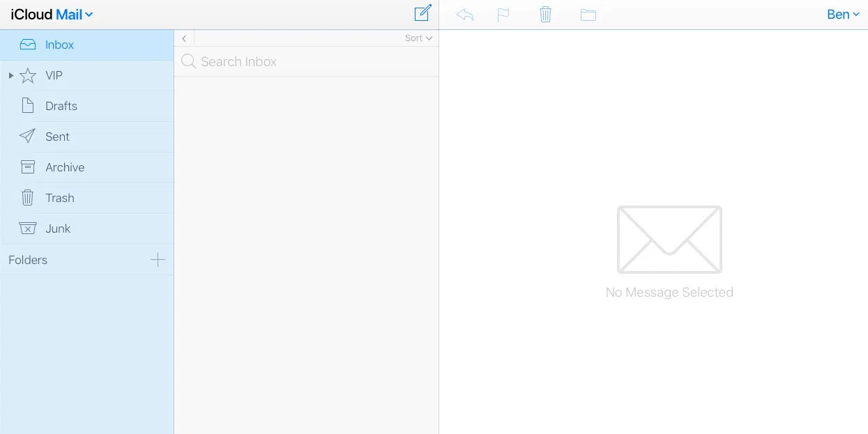Click the star icon beside VIP

tap(28, 75)
